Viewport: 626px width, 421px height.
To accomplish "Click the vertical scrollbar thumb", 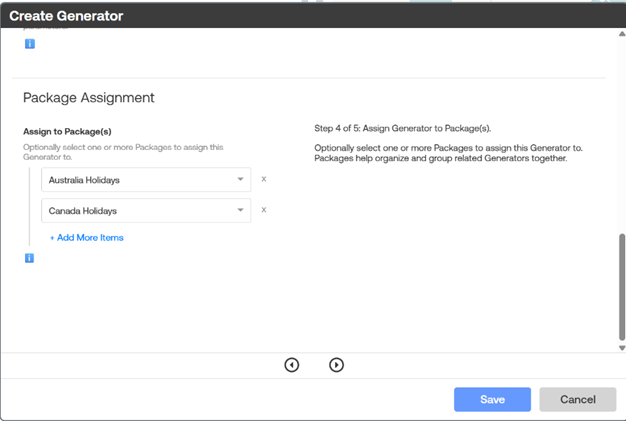I will coord(622,287).
